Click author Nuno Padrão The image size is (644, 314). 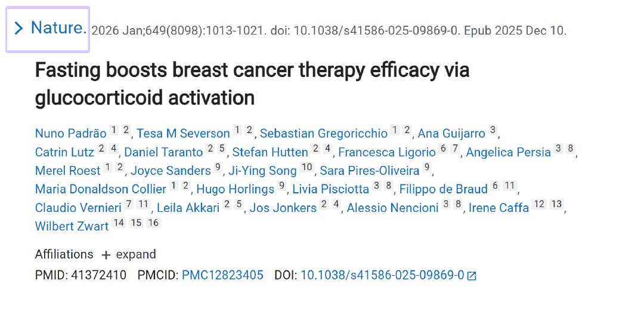click(x=70, y=133)
